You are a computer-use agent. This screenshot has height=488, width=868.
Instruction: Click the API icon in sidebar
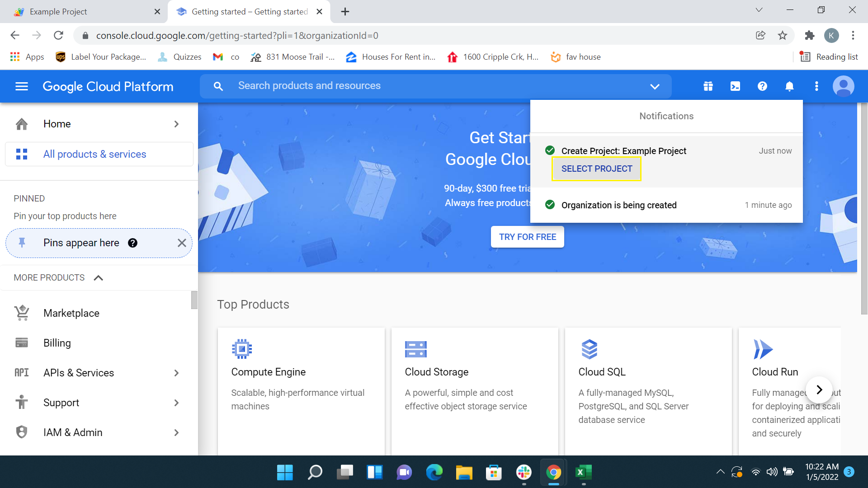[22, 372]
